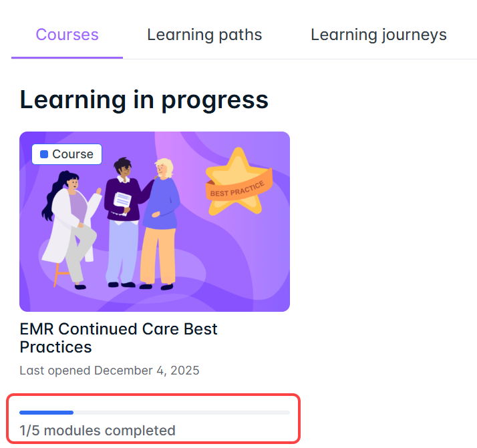The image size is (477, 448).
Task: Switch to the Courses tab
Action: (x=67, y=35)
